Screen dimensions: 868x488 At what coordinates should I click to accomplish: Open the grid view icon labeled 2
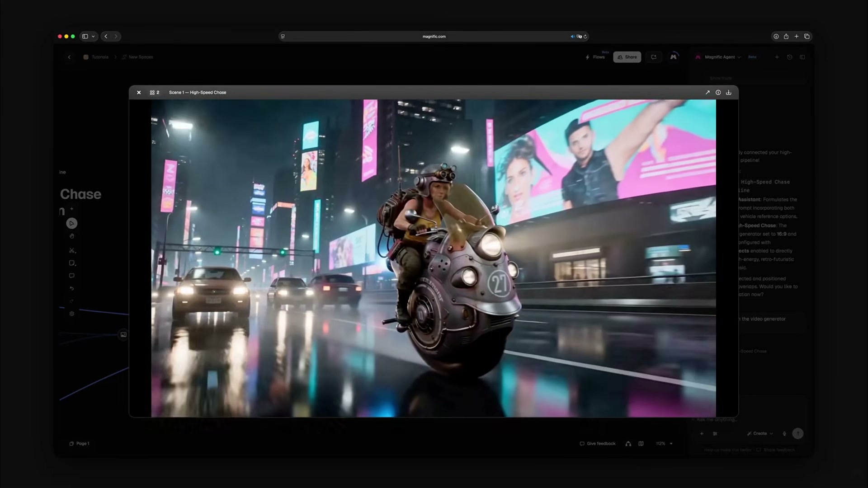coord(155,92)
